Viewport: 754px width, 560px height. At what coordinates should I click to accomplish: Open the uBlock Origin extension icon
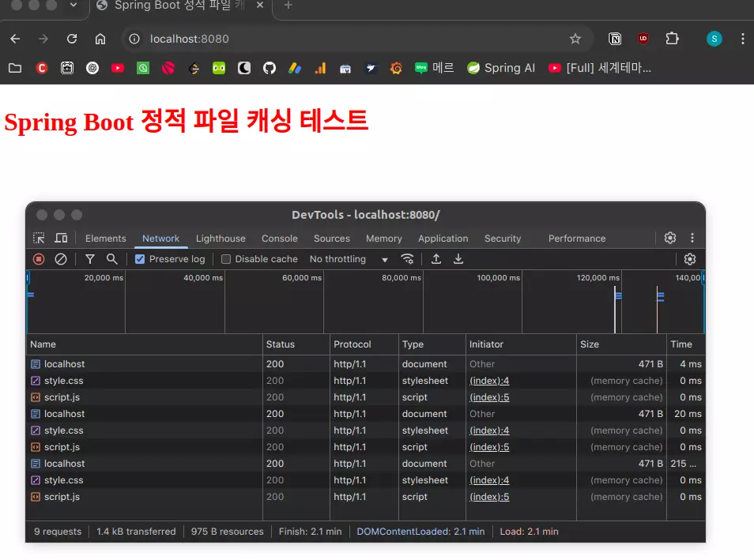tap(643, 39)
